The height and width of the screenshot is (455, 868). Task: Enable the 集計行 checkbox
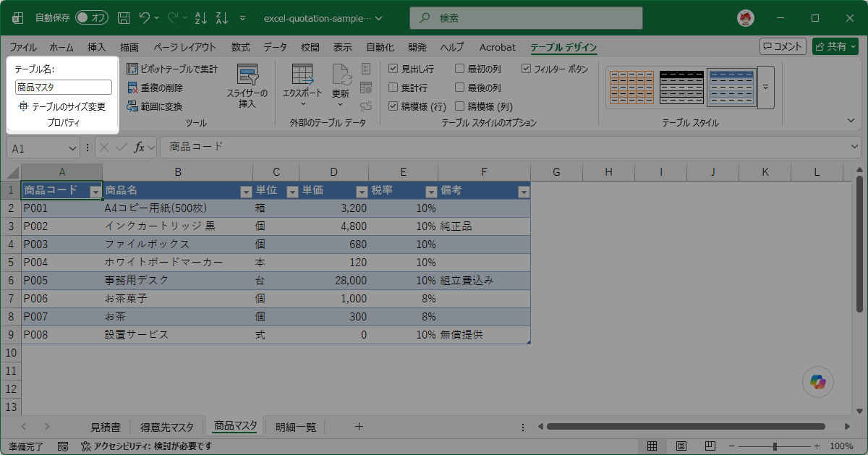[x=393, y=88]
